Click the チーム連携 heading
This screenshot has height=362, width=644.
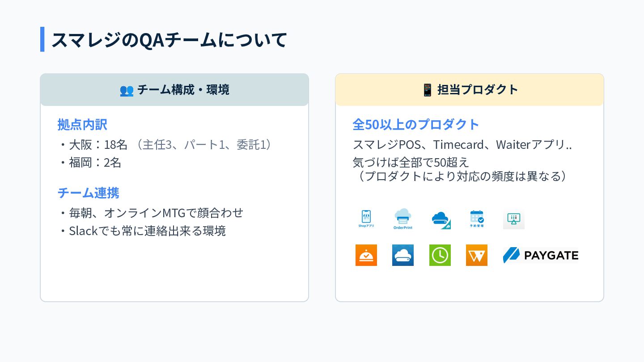coord(89,193)
